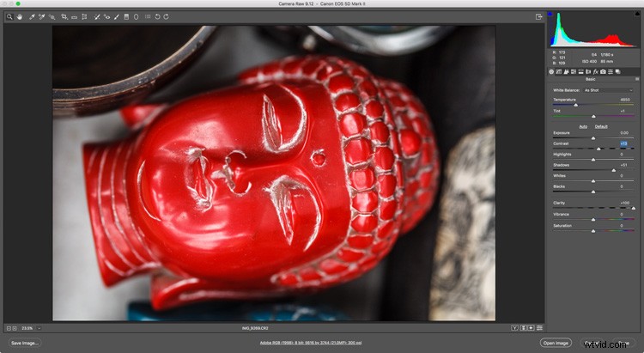Click the Open Image button
This screenshot has height=353, width=644.
coord(556,343)
